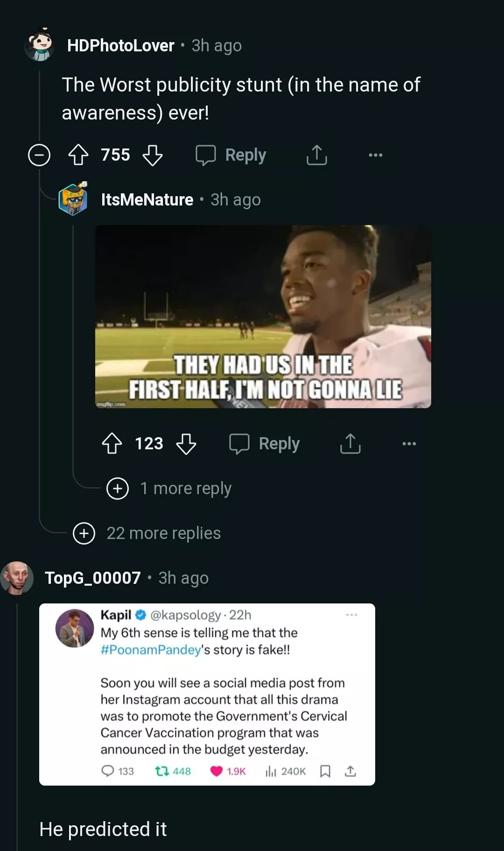Open HDPhotoLover's profile from username
The width and height of the screenshot is (504, 851).
point(120,46)
